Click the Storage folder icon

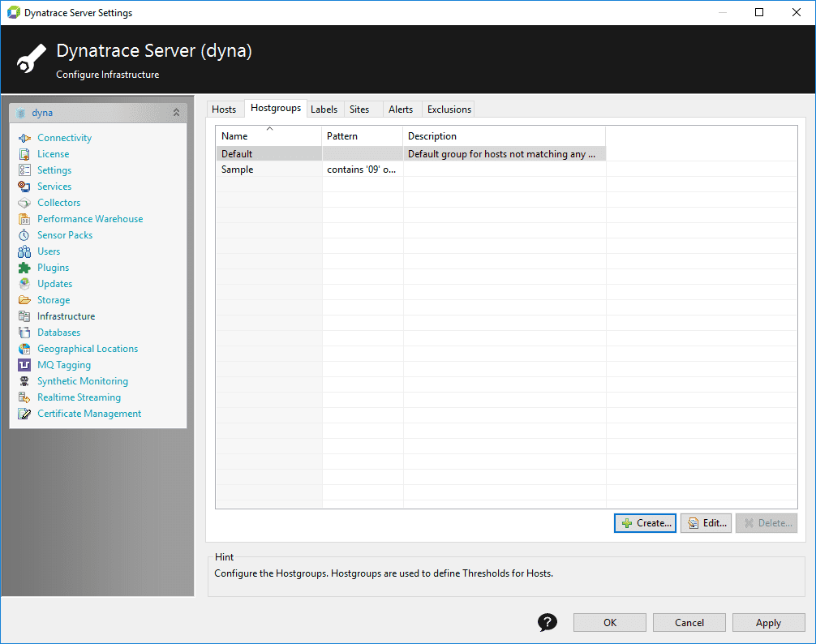click(24, 300)
